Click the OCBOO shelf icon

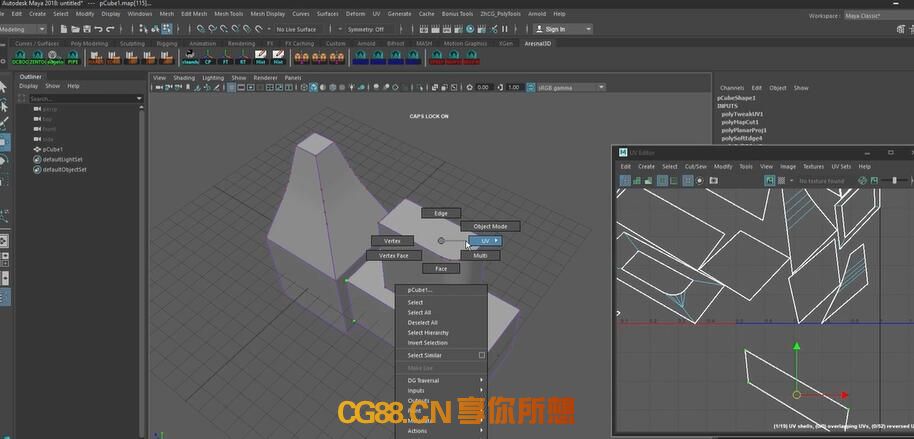click(x=20, y=57)
